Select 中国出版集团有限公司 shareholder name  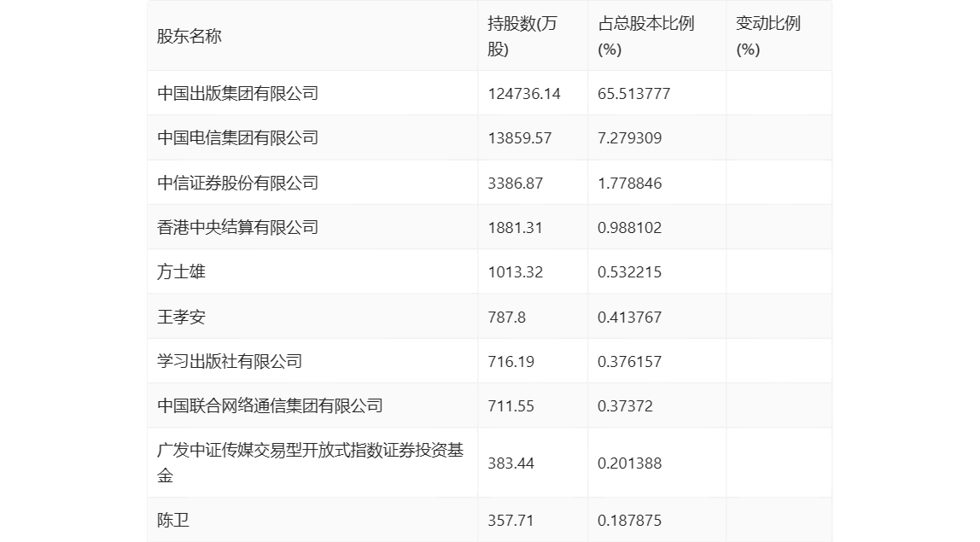pyautogui.click(x=237, y=93)
